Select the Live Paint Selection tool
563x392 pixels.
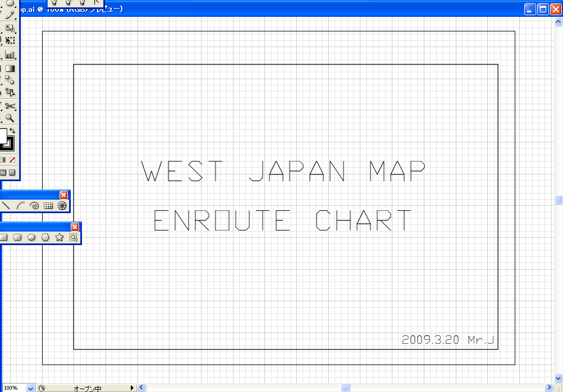click(x=10, y=92)
